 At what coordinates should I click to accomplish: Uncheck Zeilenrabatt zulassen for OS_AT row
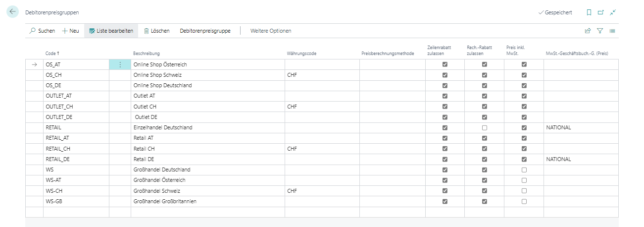point(445,64)
